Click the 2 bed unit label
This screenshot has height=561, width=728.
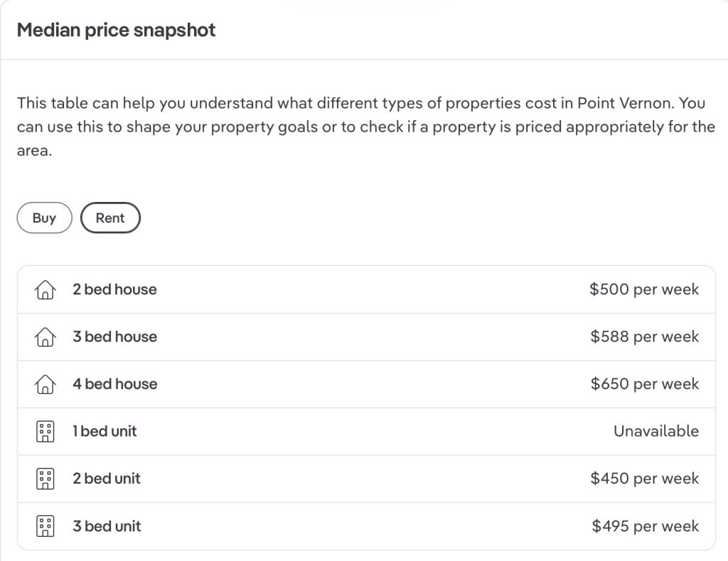pos(107,479)
